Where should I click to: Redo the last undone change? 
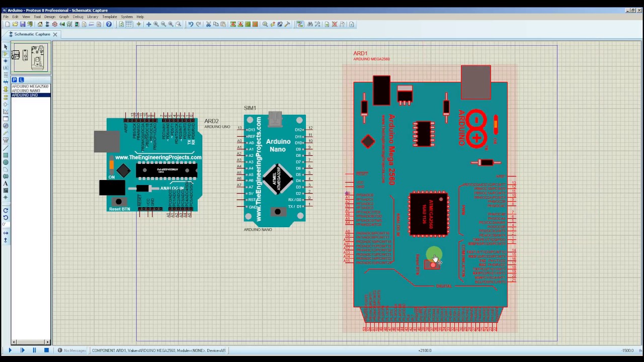(x=198, y=24)
